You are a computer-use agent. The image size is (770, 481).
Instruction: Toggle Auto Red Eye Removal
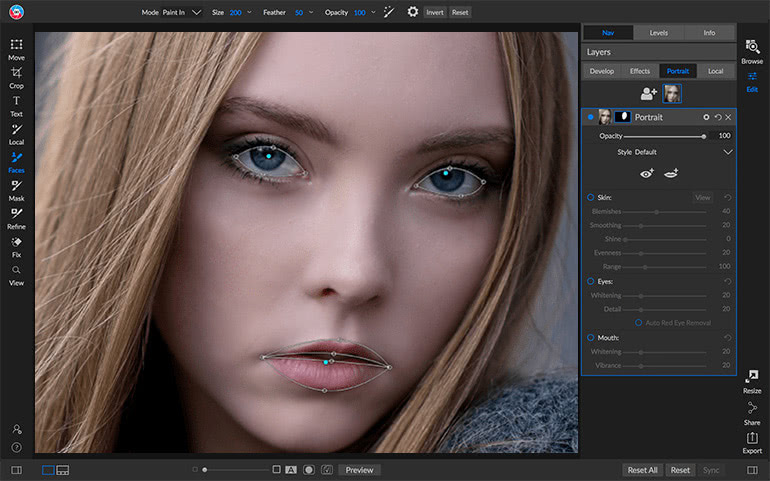pos(638,323)
